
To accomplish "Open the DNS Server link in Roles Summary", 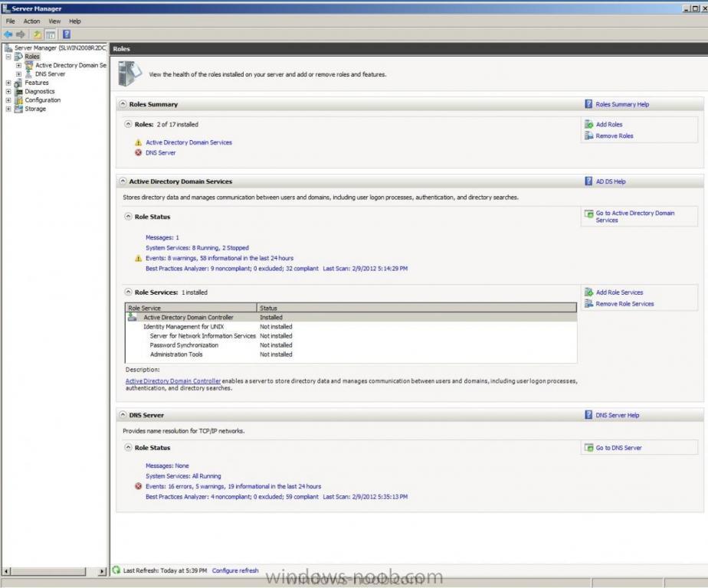I will (161, 153).
